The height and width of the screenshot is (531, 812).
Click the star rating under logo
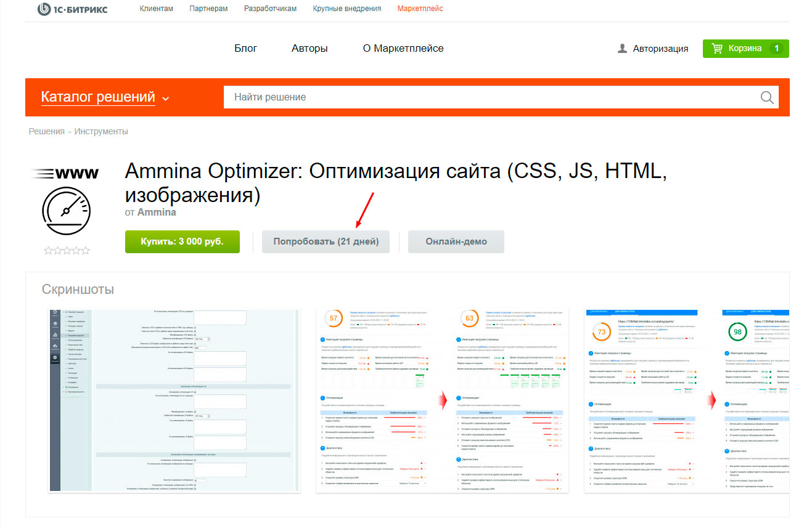67,251
